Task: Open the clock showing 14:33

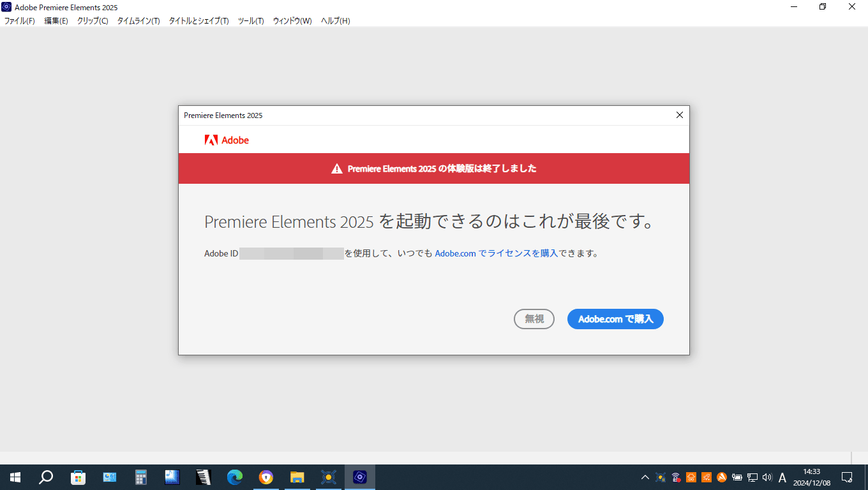Action: [x=812, y=477]
